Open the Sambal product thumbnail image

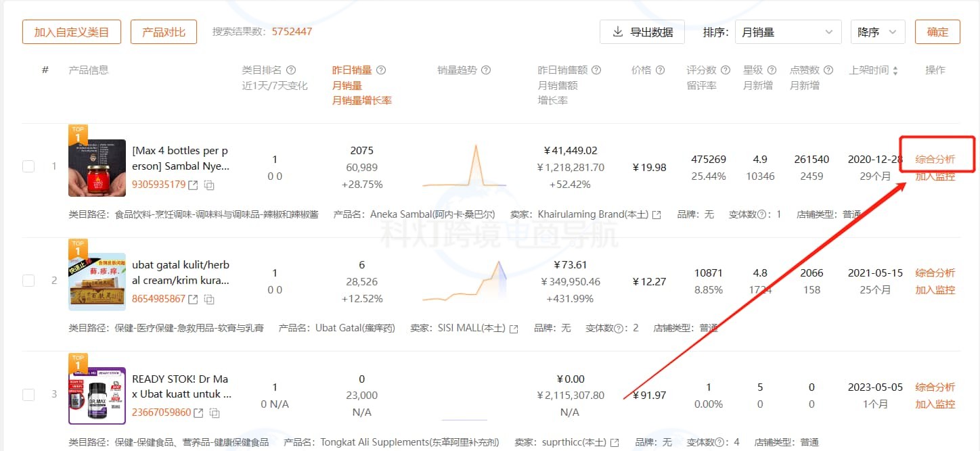[x=97, y=168]
